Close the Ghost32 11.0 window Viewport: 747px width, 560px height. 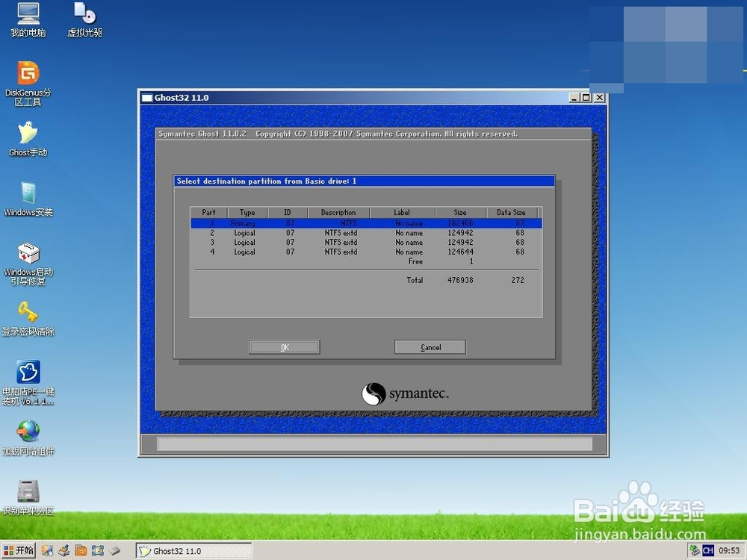[x=600, y=98]
